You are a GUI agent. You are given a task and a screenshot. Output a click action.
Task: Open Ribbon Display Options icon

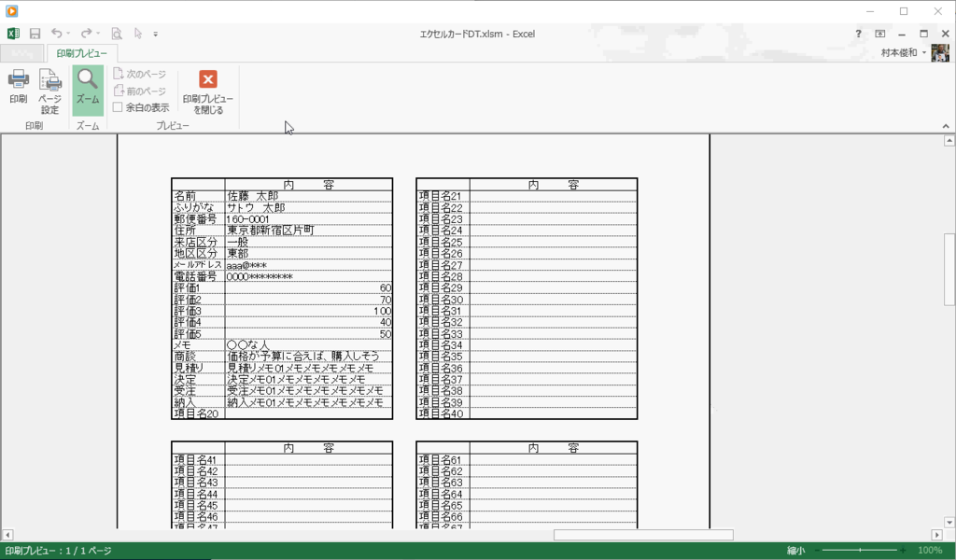coord(879,35)
